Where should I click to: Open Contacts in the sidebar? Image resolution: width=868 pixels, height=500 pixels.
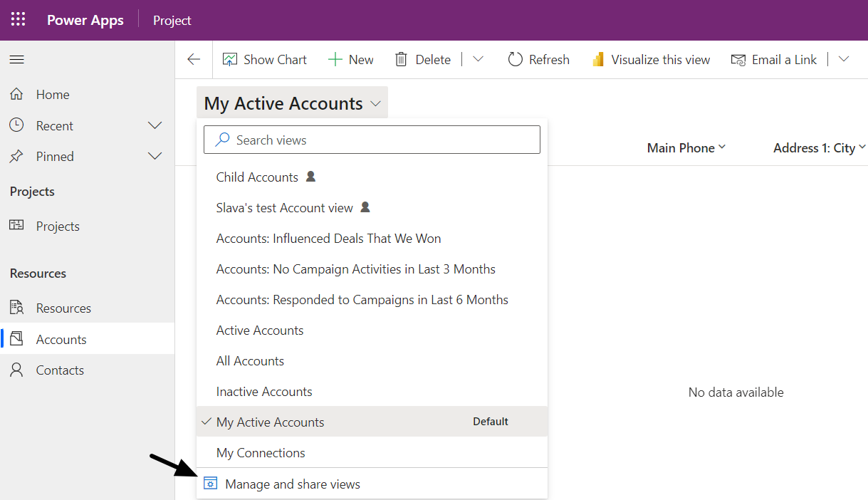tap(87, 370)
